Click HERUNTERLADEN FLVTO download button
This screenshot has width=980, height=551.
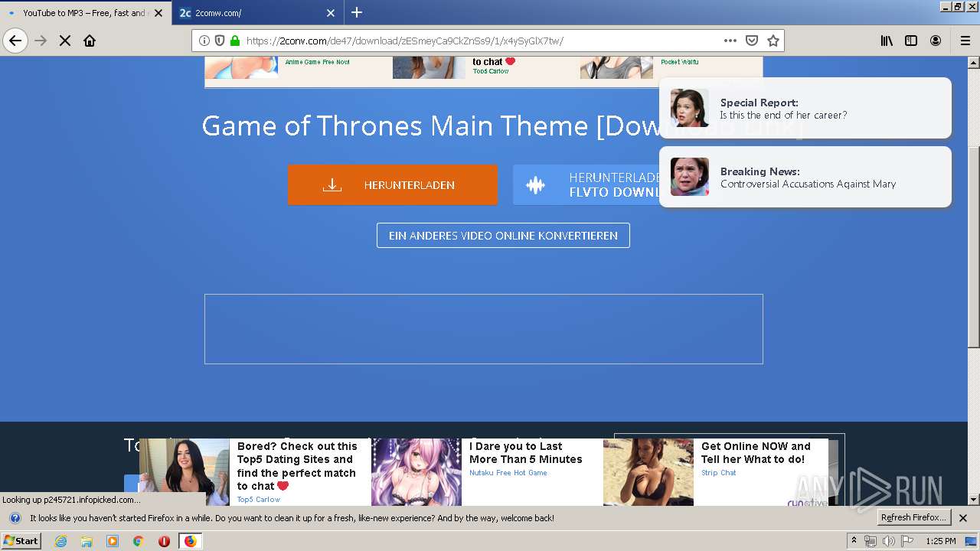coord(586,184)
